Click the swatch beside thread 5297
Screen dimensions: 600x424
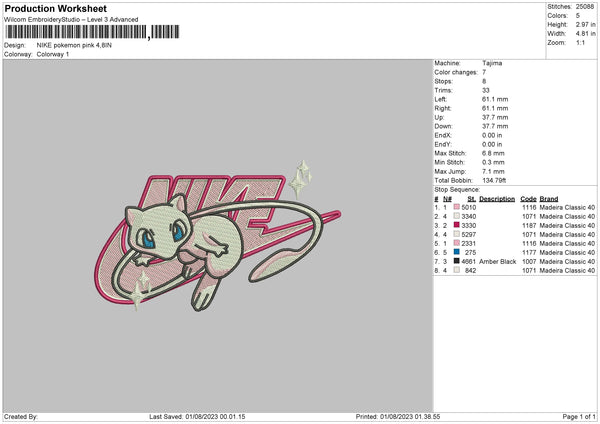pyautogui.click(x=457, y=234)
